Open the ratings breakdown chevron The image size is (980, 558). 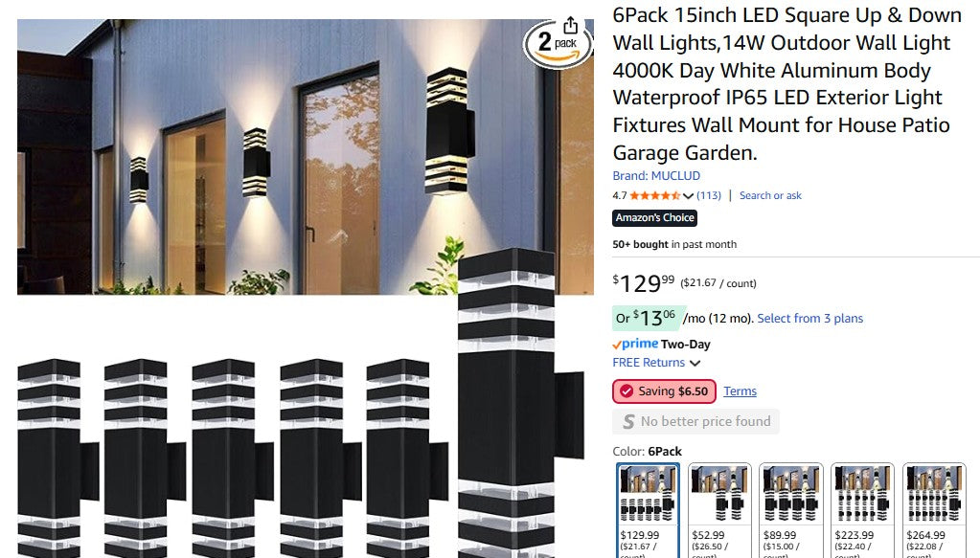688,196
